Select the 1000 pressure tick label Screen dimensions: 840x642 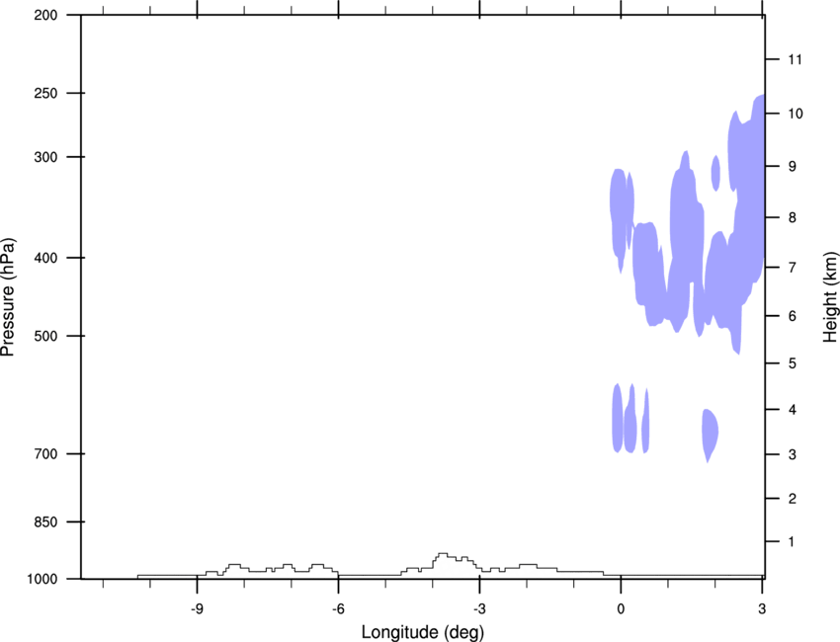tap(42, 579)
